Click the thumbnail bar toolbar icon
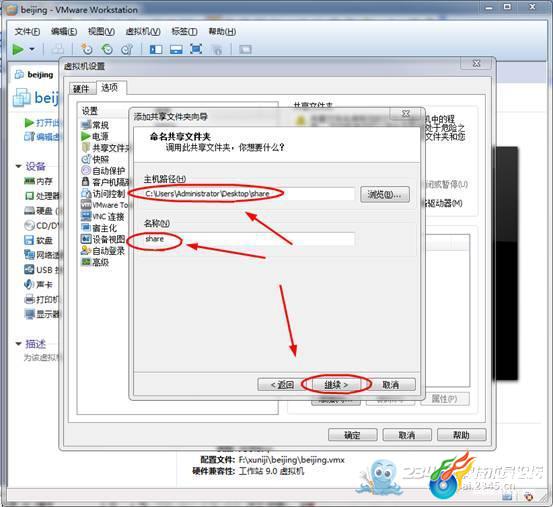 (176, 49)
